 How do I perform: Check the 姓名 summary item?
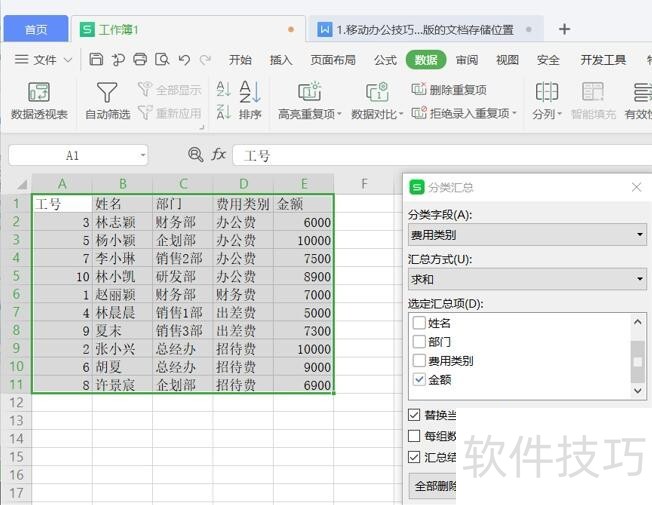419,322
